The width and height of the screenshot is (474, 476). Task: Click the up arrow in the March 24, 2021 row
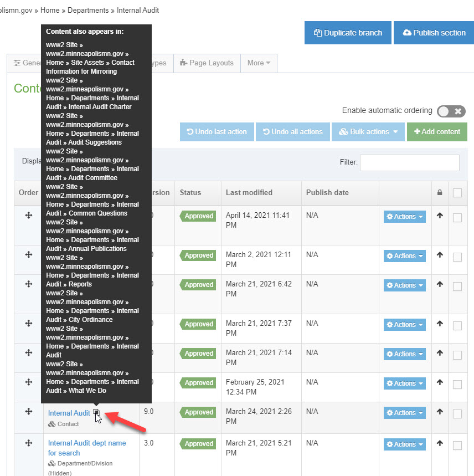pyautogui.click(x=440, y=412)
